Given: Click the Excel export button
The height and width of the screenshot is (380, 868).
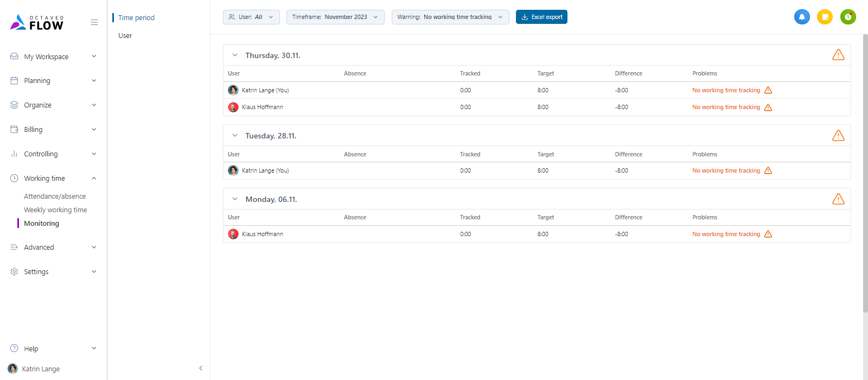Looking at the screenshot, I should (541, 17).
